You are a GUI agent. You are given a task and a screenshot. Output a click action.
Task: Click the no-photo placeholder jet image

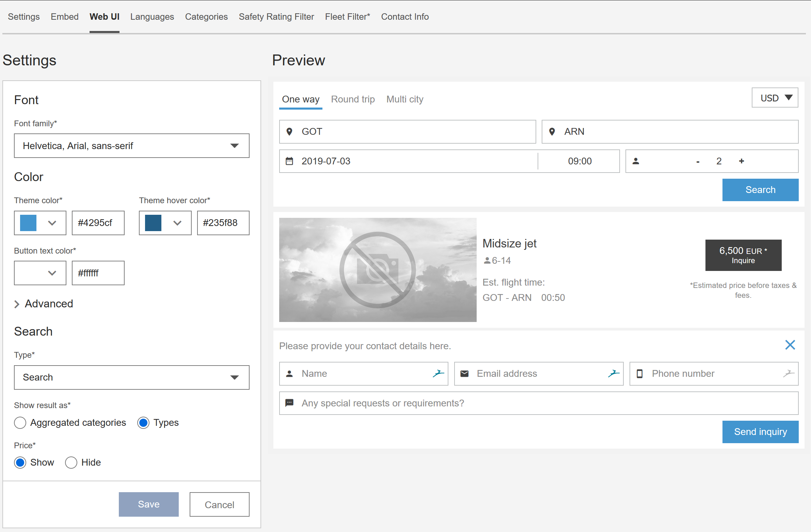[378, 270]
